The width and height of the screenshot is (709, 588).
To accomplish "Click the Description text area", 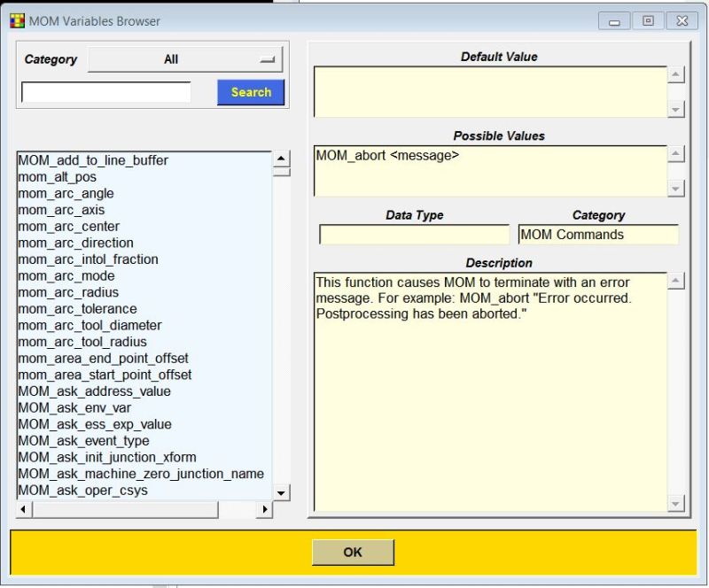I will tap(491, 391).
